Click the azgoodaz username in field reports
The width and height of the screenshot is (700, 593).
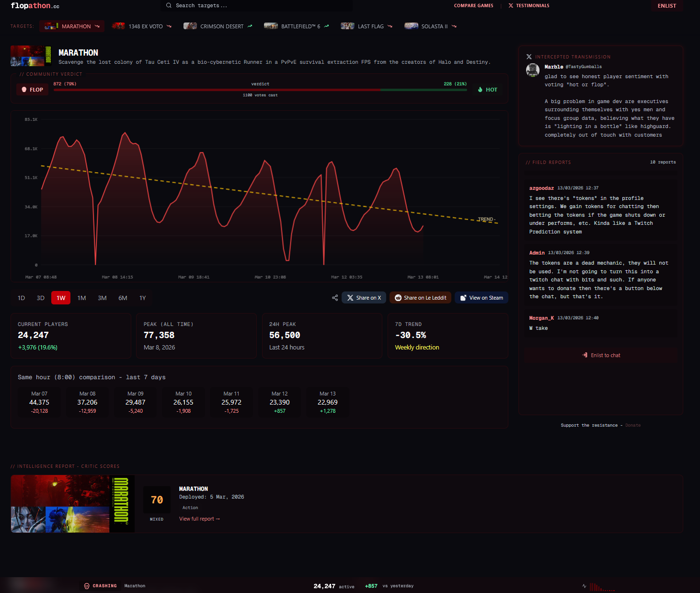click(541, 188)
